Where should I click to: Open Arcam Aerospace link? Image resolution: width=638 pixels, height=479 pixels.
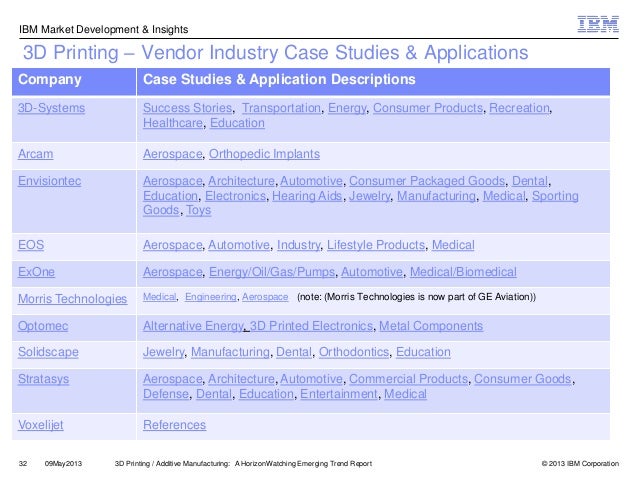tap(173, 154)
